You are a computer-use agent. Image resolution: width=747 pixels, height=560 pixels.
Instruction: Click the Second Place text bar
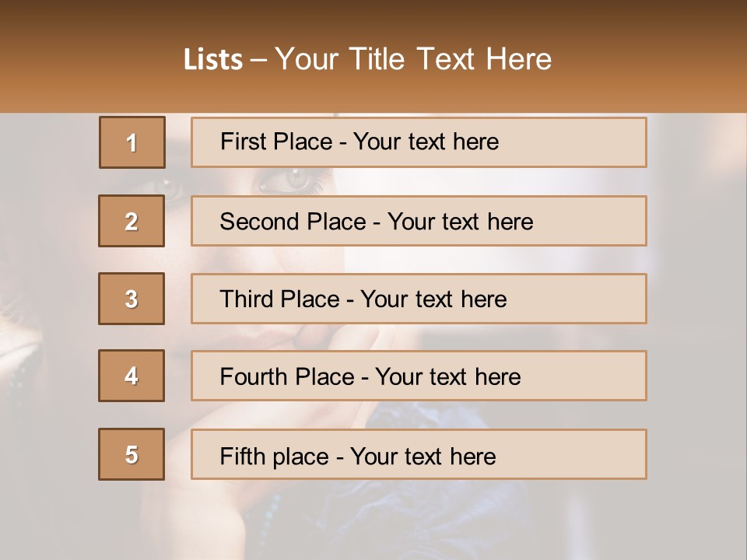419,221
